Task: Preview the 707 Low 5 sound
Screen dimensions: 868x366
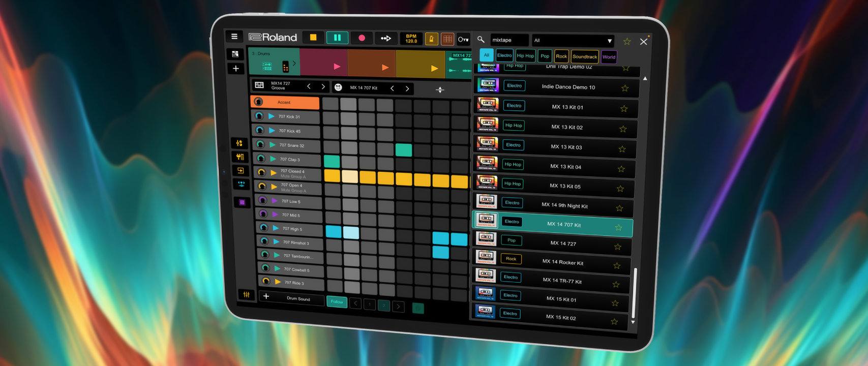Action: 275,201
